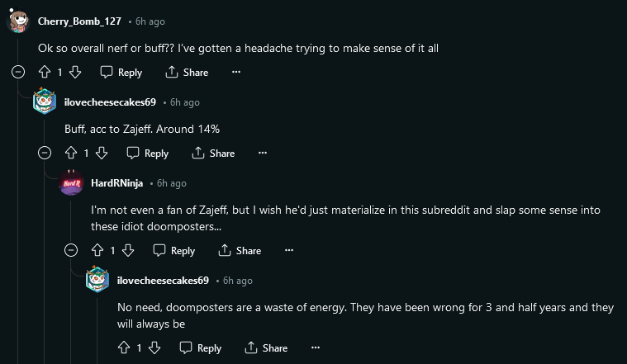This screenshot has height=364, width=627.
Task: Share the 'Buff, acc to Zajeff' comment
Action: [x=213, y=154]
